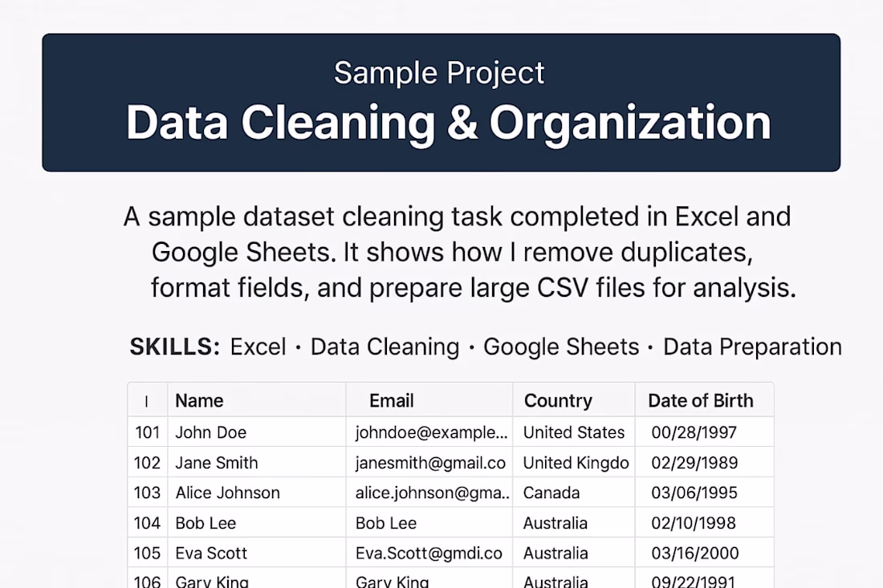Click the Eva.Scott@gmdi.co email cell
Viewport: 883px width, 588px height.
pyautogui.click(x=429, y=554)
